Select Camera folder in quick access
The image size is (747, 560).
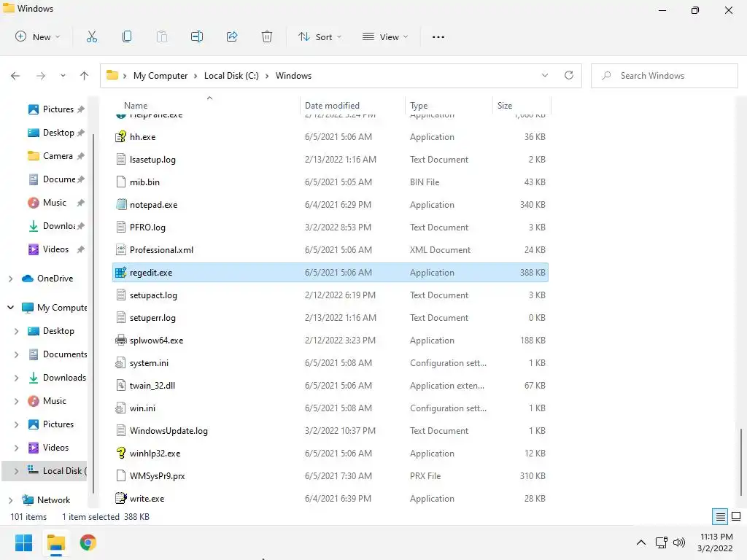pyautogui.click(x=56, y=156)
